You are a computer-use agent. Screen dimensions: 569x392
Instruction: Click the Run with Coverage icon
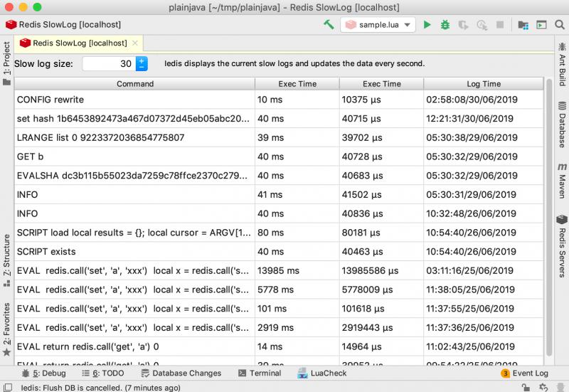click(x=463, y=24)
